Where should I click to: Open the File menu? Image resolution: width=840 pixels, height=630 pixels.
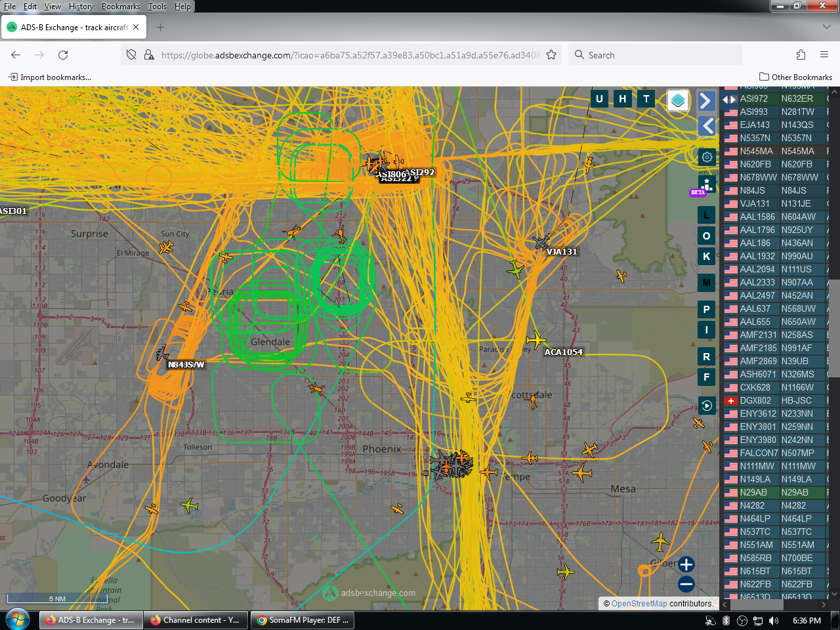click(x=10, y=7)
